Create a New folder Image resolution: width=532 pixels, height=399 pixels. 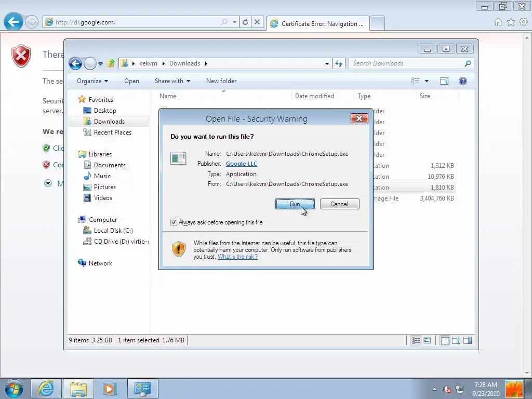click(x=221, y=81)
